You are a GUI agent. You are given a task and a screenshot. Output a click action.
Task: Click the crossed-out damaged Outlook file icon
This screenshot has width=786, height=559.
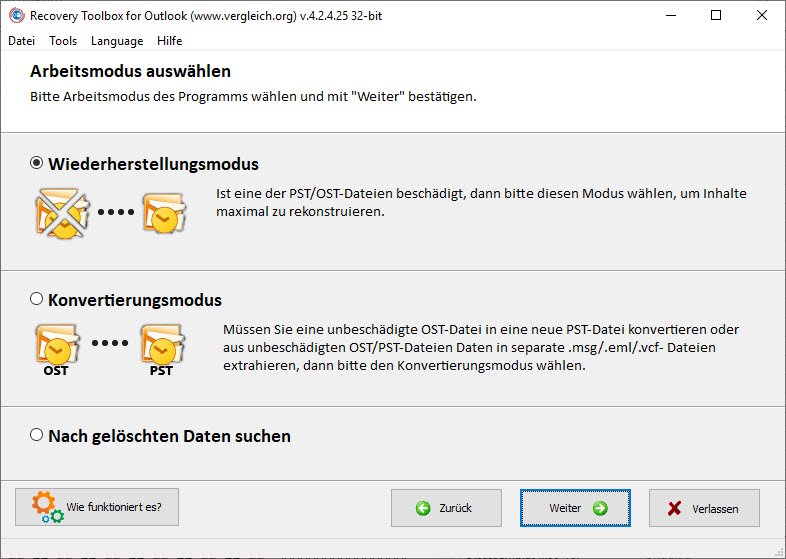[x=63, y=213]
